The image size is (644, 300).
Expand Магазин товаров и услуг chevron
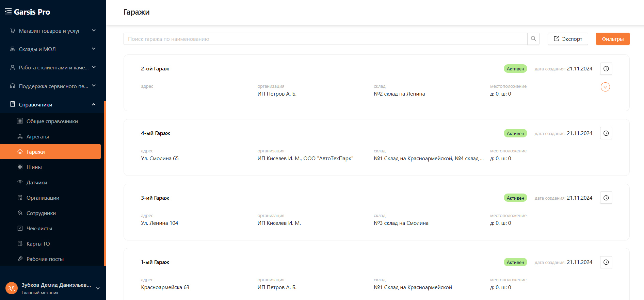(x=94, y=30)
